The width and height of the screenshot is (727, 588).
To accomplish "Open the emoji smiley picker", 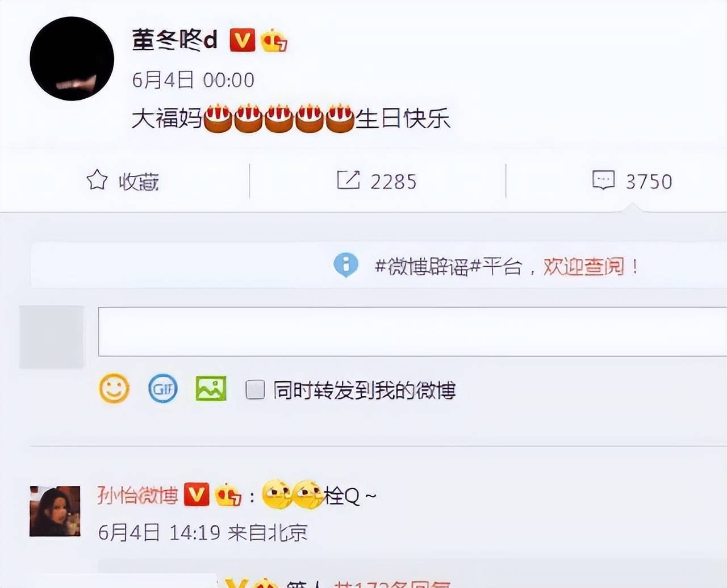I will pos(114,389).
